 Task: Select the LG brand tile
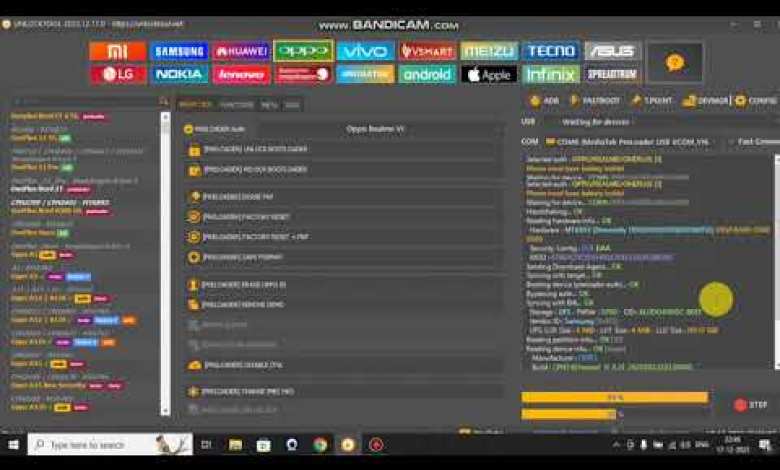(118, 75)
